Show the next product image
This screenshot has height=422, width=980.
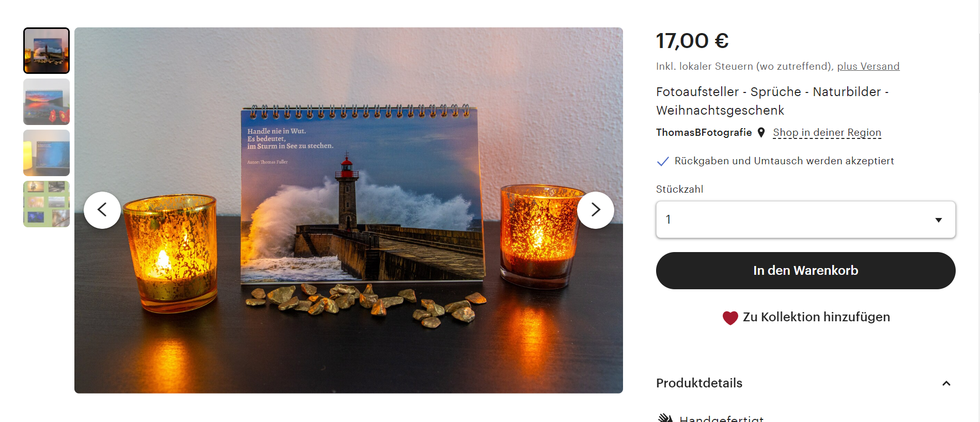tap(596, 210)
